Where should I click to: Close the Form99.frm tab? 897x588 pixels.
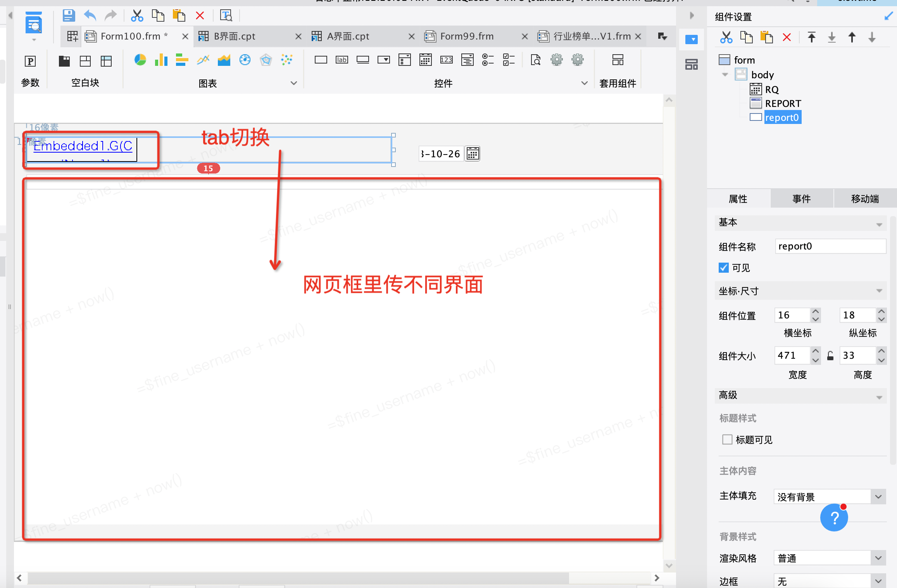[x=525, y=36]
